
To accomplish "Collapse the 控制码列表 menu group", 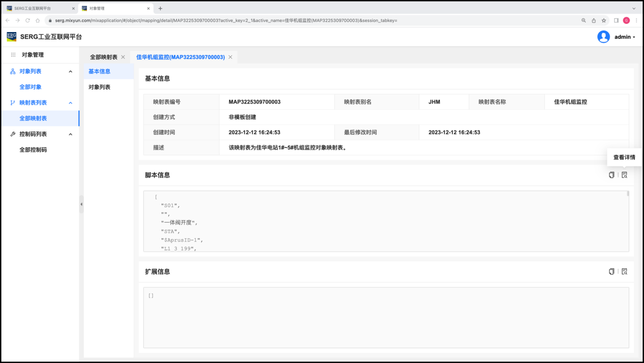I will point(70,134).
